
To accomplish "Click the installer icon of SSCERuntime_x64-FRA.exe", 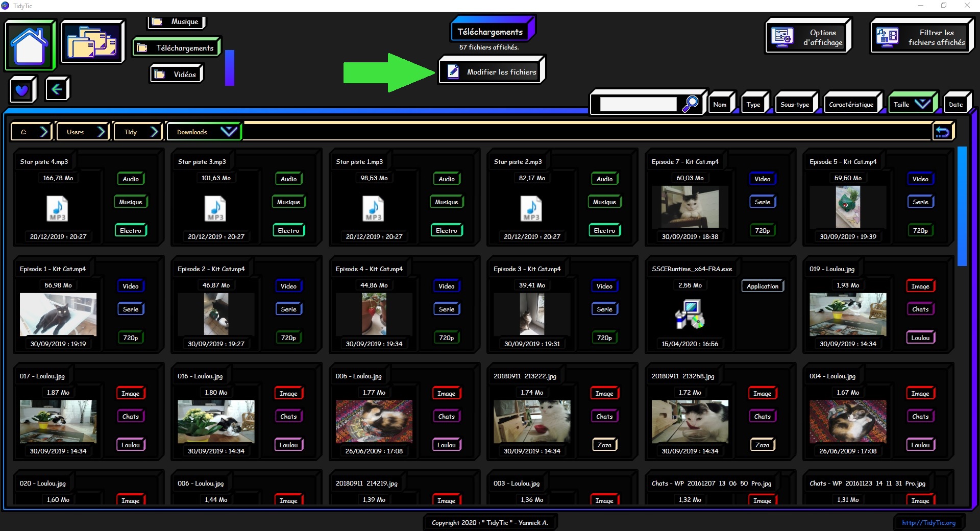I will click(690, 314).
